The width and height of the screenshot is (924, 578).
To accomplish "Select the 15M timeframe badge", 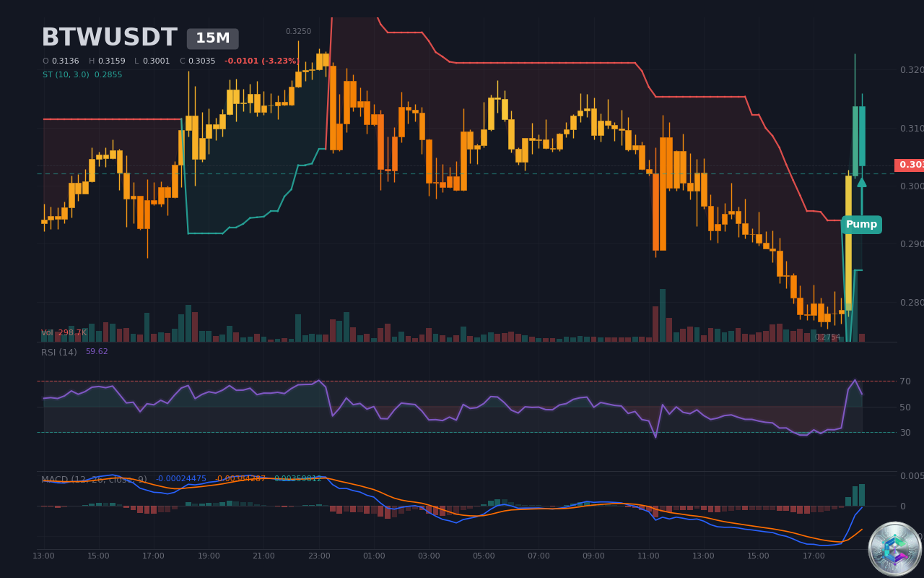I will point(213,39).
